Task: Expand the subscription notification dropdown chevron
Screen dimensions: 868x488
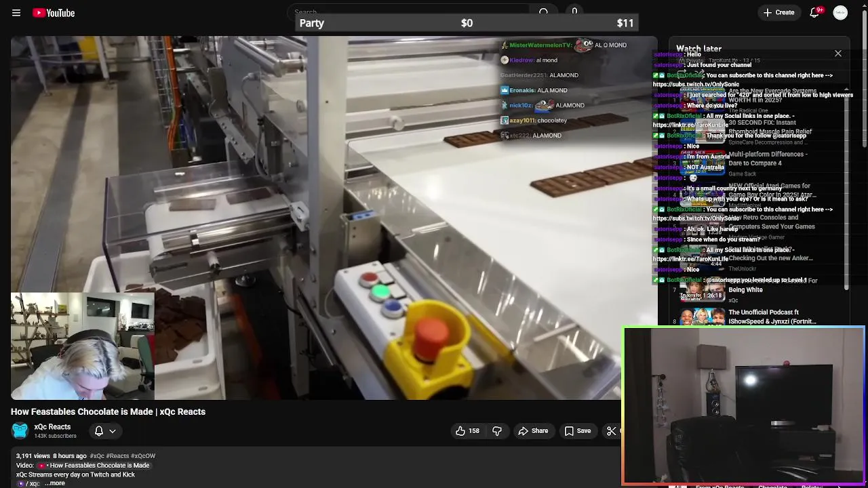Action: [113, 431]
